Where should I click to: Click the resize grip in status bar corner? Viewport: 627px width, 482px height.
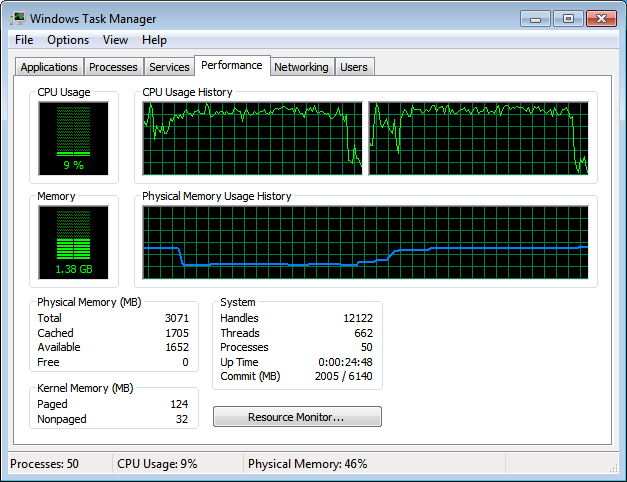613,468
